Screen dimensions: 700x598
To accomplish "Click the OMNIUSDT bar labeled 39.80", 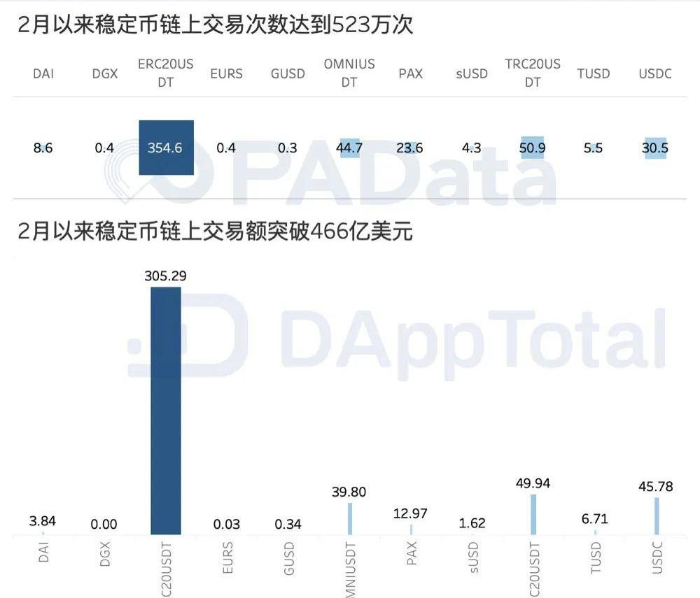I will (349, 518).
